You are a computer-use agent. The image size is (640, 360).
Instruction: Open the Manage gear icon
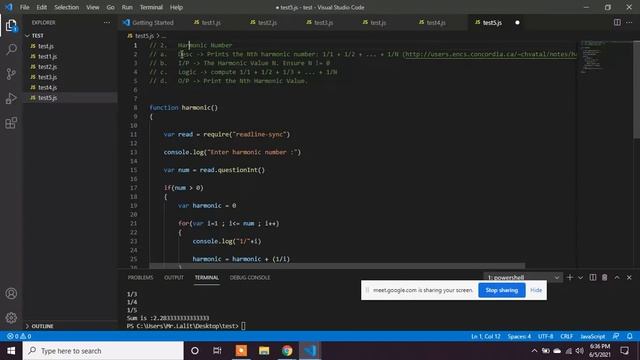click(x=11, y=318)
